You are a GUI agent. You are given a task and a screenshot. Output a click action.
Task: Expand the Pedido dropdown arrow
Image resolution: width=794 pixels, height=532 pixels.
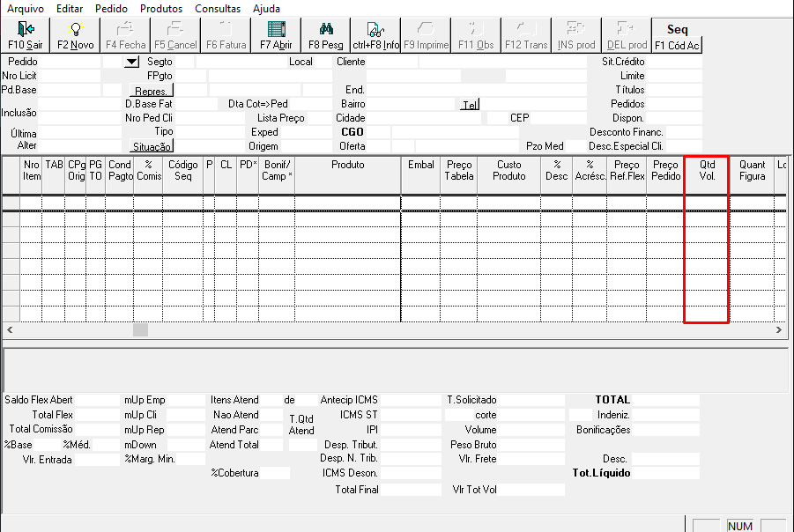click(131, 62)
